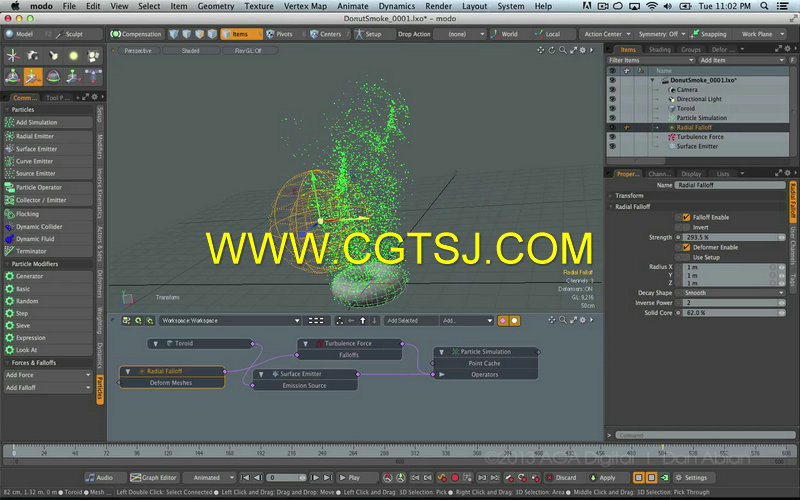Open the Add Falloff dropdown
Screen dimensions: 800x500
click(x=48, y=388)
